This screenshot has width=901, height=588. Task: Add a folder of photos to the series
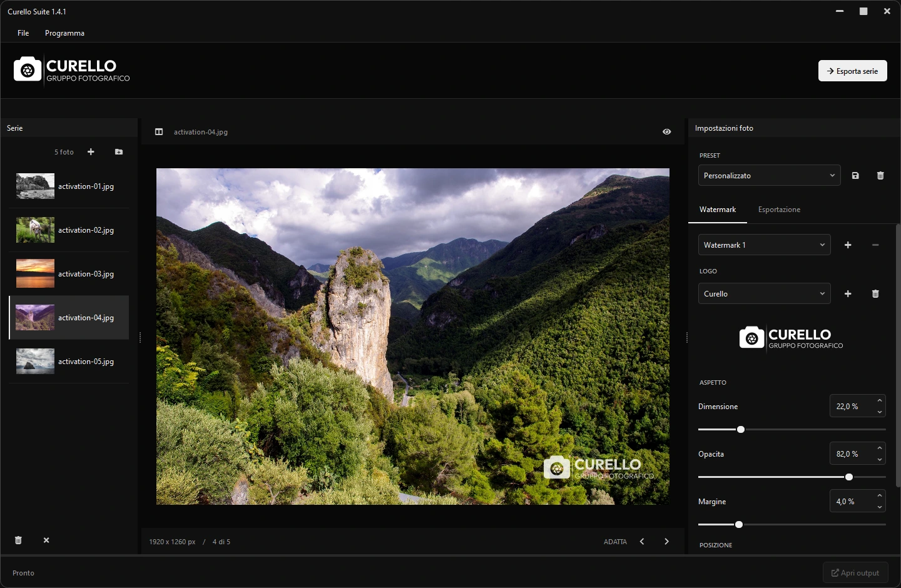click(x=119, y=152)
